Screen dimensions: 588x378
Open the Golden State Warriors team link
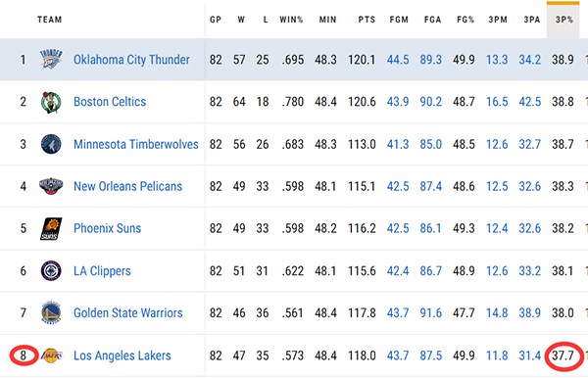(127, 312)
